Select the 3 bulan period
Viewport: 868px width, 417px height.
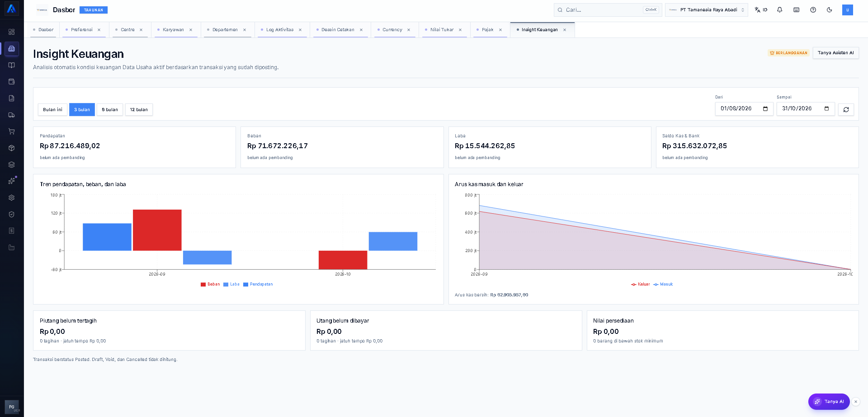tap(82, 110)
